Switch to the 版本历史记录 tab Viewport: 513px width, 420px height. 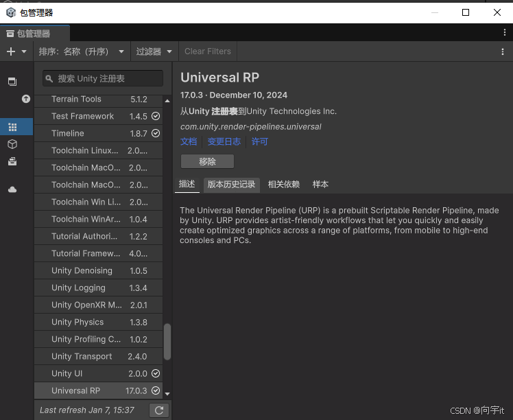[x=232, y=185]
